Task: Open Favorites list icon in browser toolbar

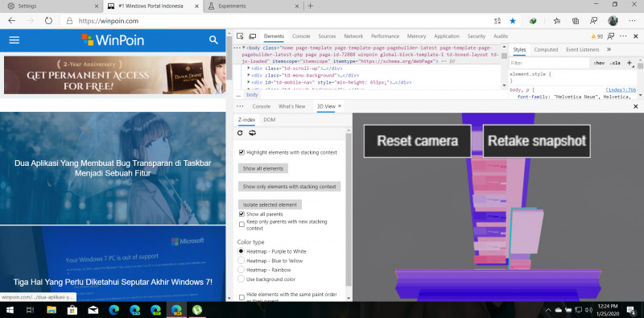Action: click(556, 21)
